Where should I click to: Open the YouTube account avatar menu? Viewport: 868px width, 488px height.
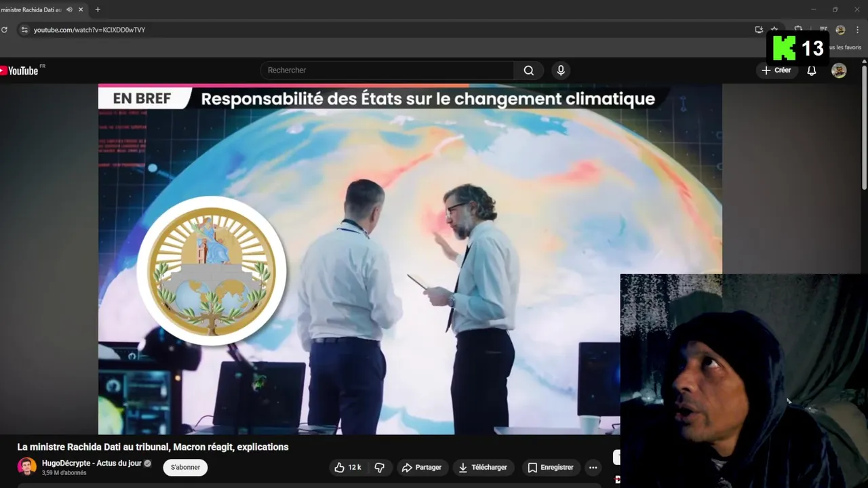[839, 70]
